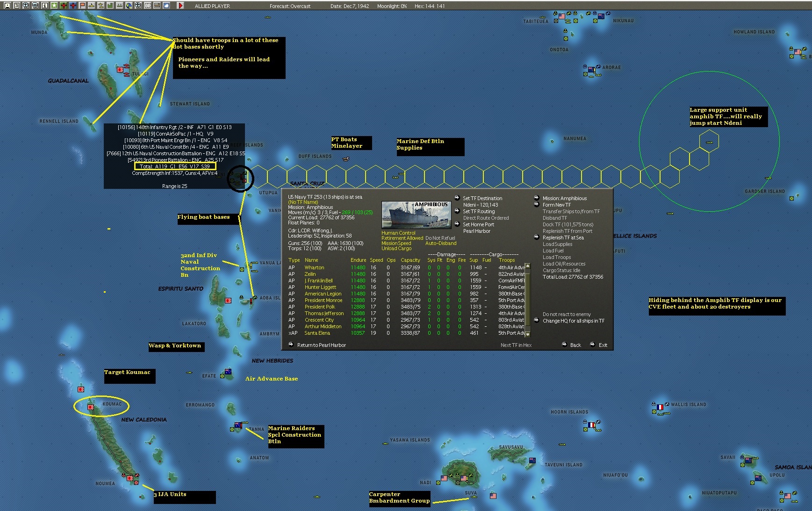
Task: Click the red plane on green toolbar icon
Action: pyautogui.click(x=63, y=6)
